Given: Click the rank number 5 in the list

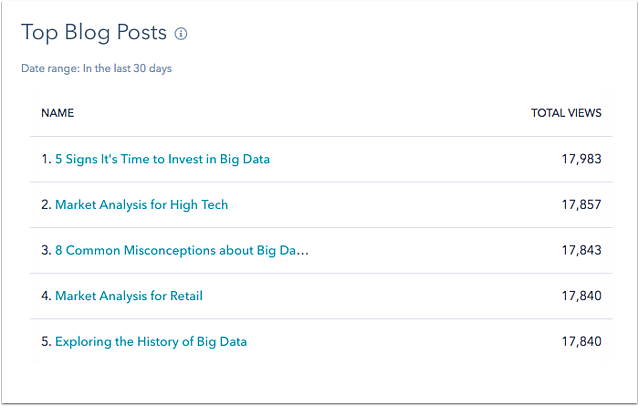Looking at the screenshot, I should pos(46,342).
